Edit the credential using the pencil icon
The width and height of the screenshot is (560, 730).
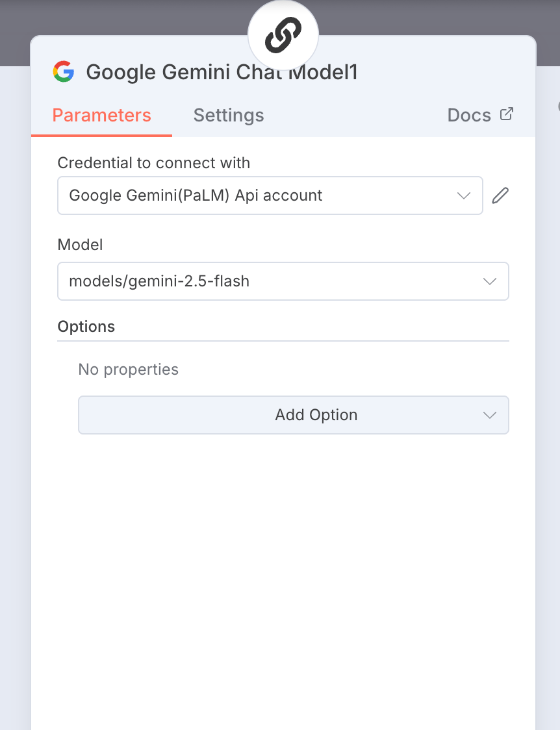tap(500, 195)
